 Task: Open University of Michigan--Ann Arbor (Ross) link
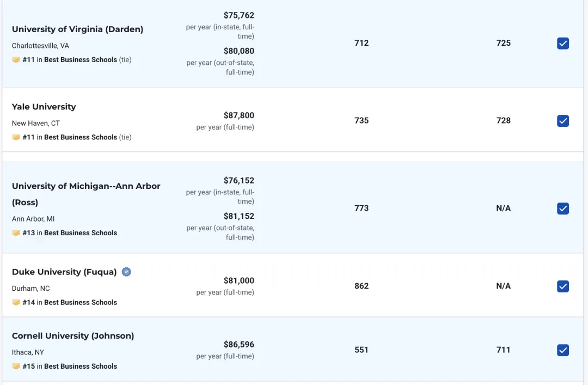click(86, 186)
